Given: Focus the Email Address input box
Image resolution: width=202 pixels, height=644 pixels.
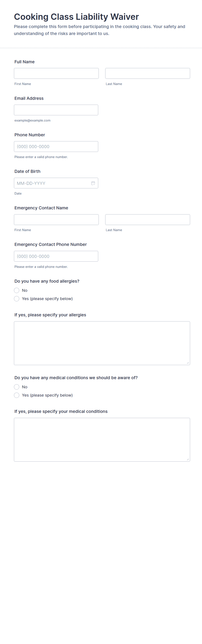Looking at the screenshot, I should [56, 110].
